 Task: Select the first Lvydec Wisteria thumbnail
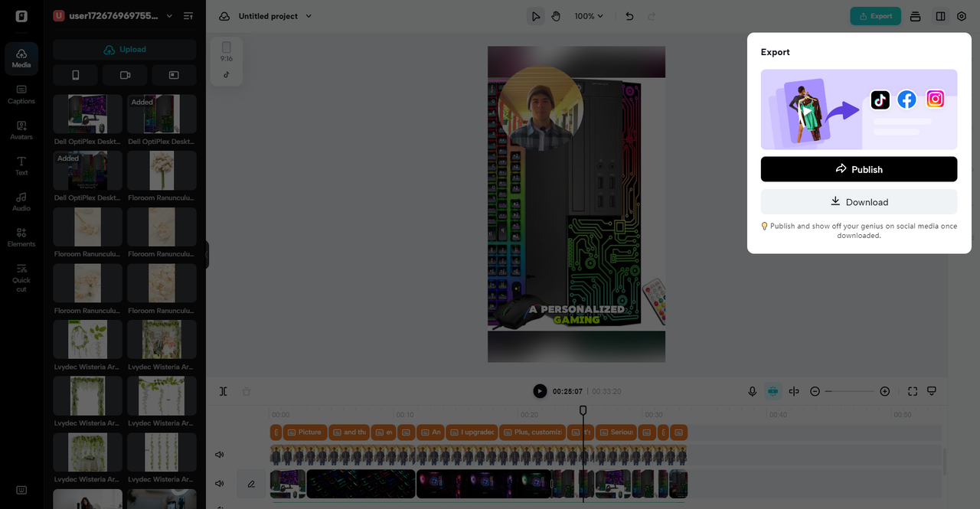(x=88, y=340)
